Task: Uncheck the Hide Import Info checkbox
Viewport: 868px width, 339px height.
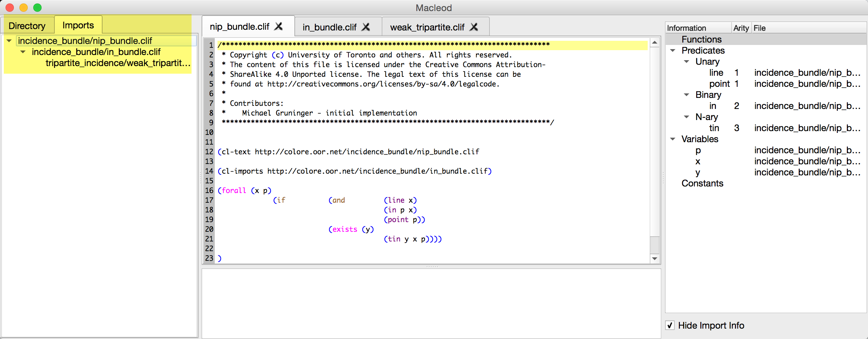Action: point(670,325)
